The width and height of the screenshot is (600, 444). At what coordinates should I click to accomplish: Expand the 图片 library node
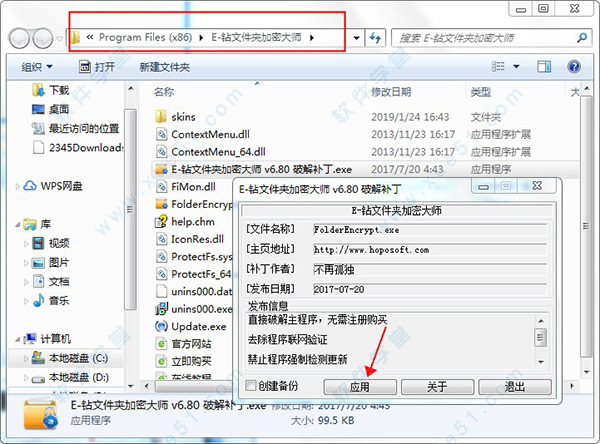tap(26, 263)
